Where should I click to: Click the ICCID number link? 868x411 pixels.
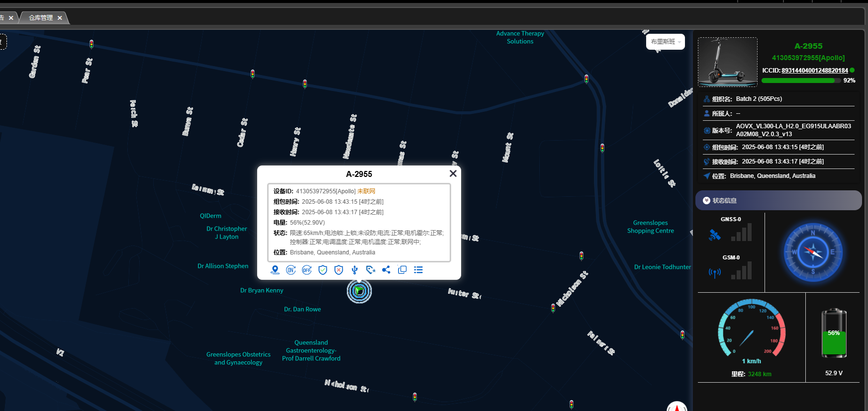[x=814, y=71]
